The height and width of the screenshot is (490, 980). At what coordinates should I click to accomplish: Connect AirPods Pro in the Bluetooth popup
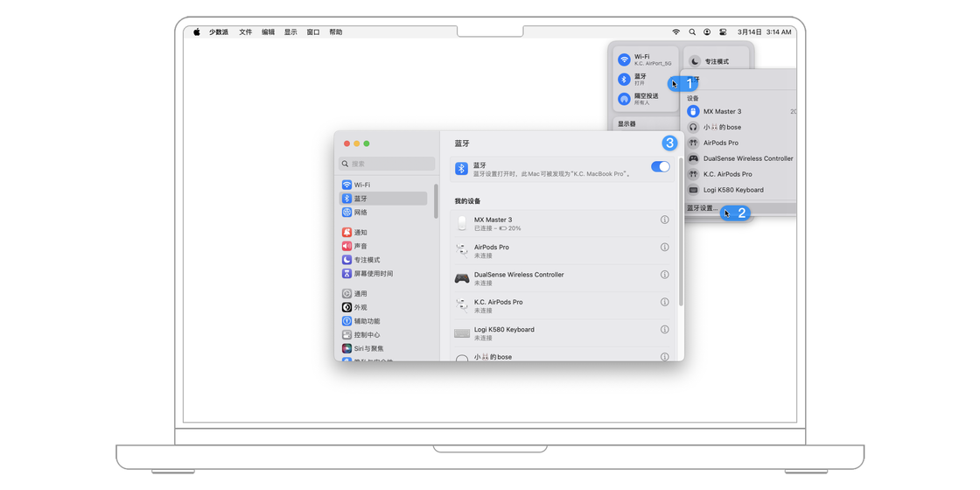click(x=740, y=143)
